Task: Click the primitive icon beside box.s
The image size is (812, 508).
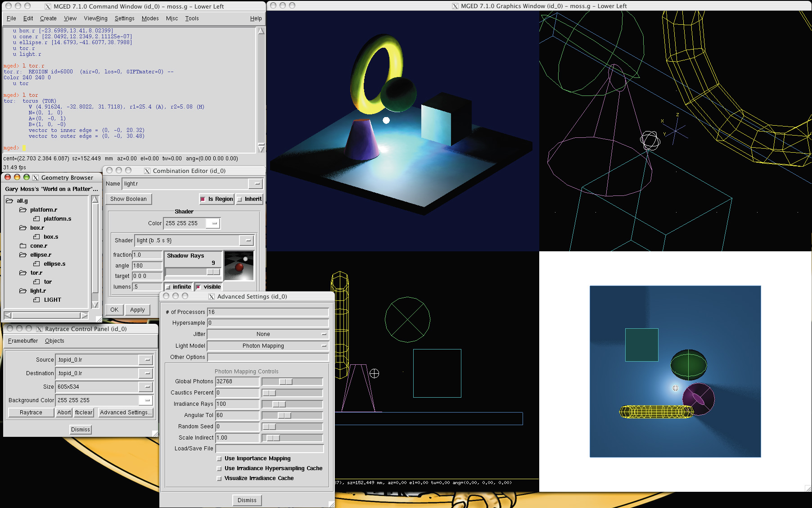Action: (36, 237)
